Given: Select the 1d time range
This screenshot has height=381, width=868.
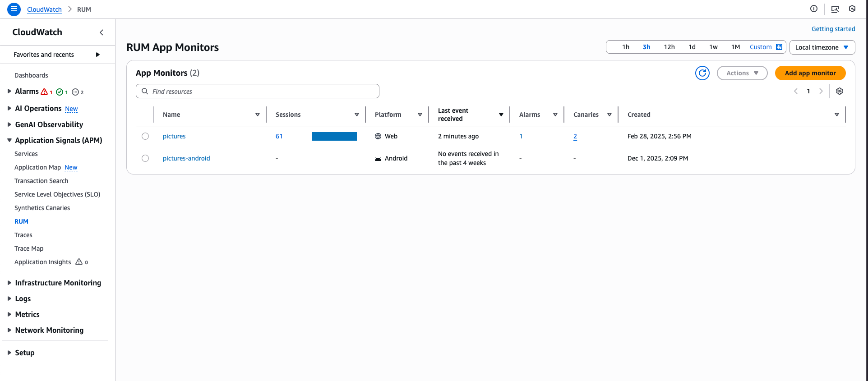Looking at the screenshot, I should click(692, 47).
